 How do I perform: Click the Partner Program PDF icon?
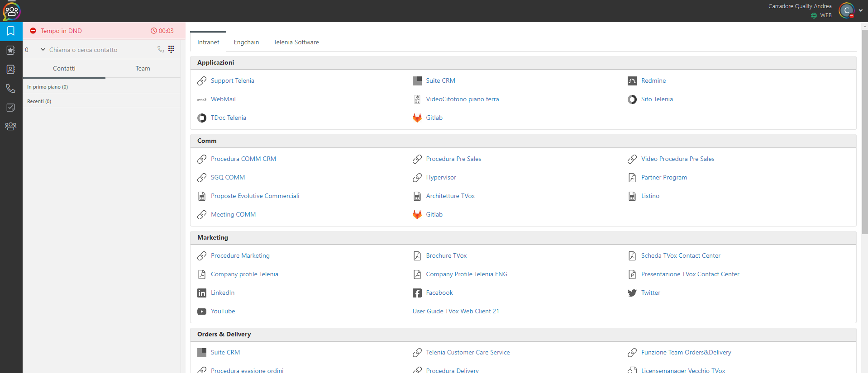[632, 178]
